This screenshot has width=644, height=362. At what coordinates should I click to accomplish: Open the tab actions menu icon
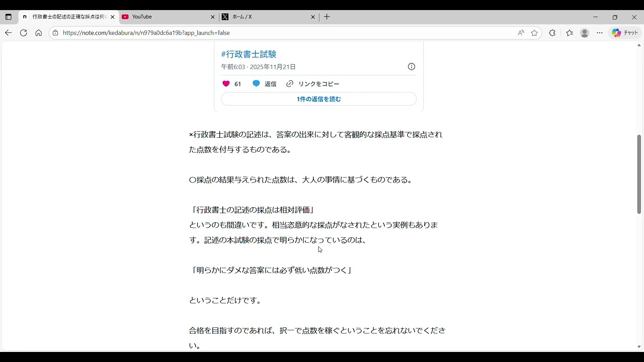tap(8, 17)
